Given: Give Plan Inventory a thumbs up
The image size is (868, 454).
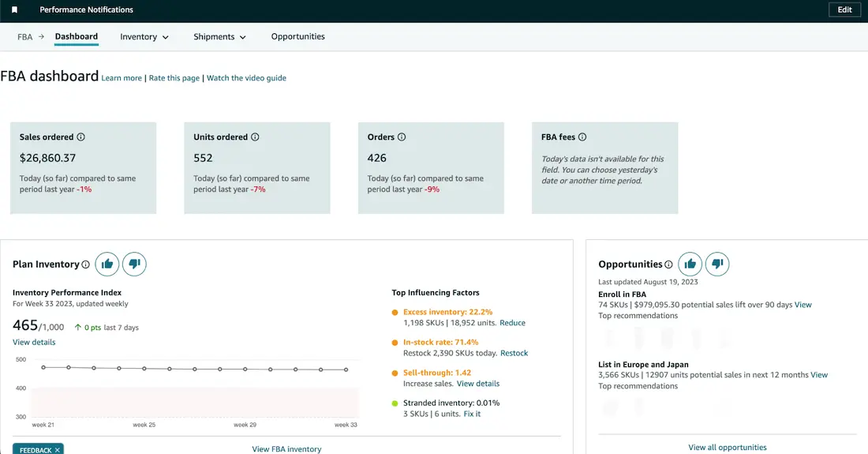Looking at the screenshot, I should (x=107, y=264).
